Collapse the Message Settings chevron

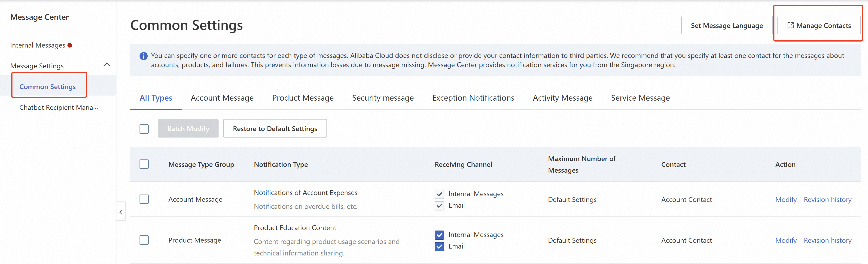[107, 65]
